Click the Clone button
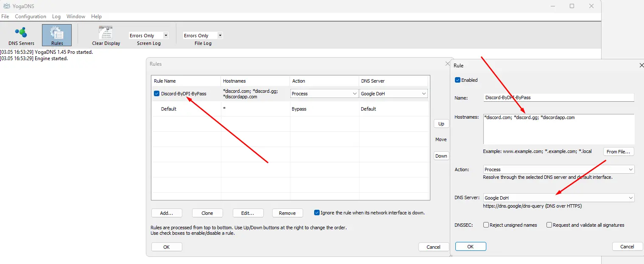 coord(207,213)
